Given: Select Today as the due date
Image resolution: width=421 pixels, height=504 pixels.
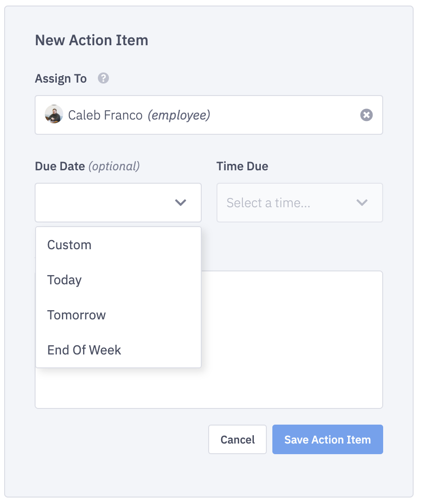Looking at the screenshot, I should tap(64, 280).
